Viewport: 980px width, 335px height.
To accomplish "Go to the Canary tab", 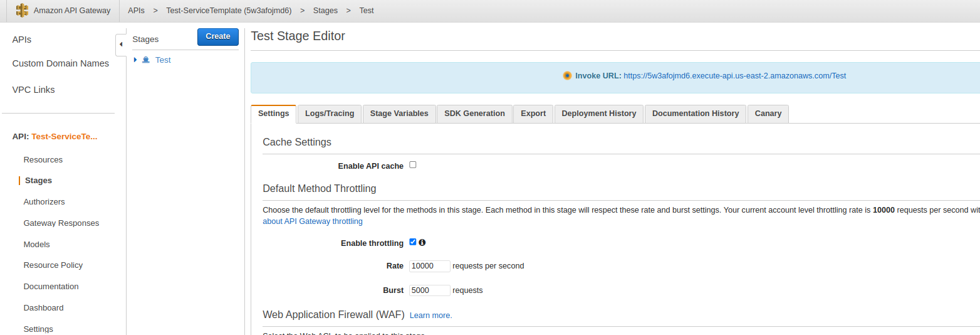I will (768, 114).
